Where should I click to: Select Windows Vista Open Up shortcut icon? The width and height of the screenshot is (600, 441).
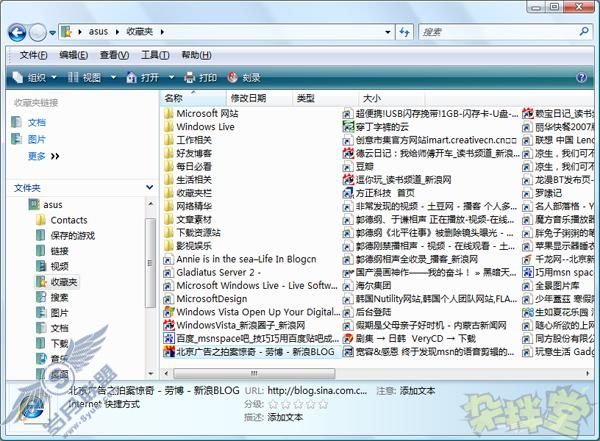(x=168, y=312)
